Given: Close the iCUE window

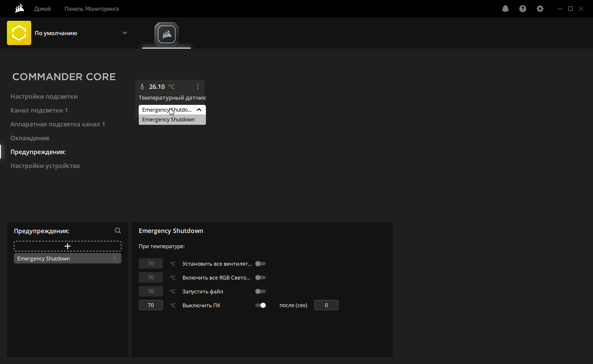Looking at the screenshot, I should [582, 9].
